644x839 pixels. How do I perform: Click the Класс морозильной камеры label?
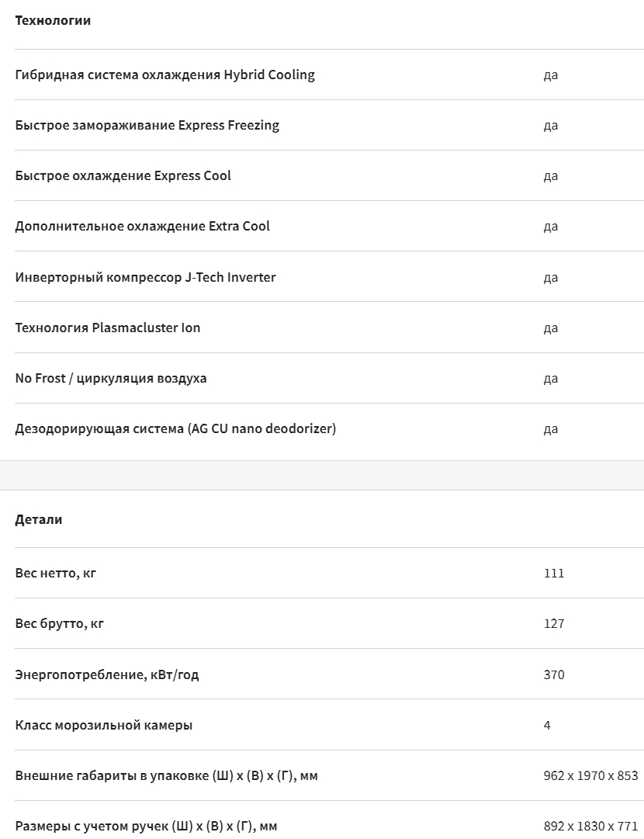coord(104,726)
